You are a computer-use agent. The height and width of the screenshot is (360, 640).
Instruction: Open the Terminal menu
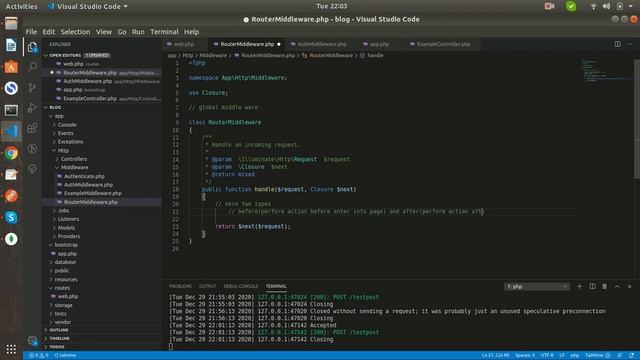tap(164, 32)
